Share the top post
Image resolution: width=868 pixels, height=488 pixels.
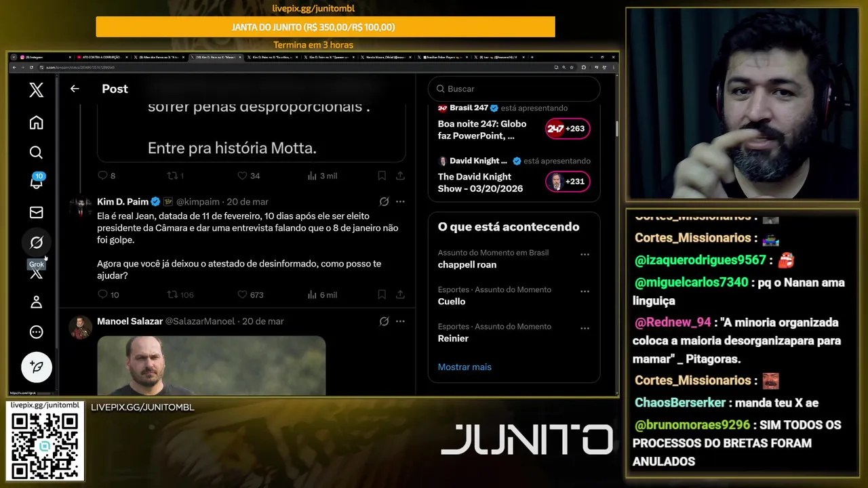pyautogui.click(x=400, y=176)
